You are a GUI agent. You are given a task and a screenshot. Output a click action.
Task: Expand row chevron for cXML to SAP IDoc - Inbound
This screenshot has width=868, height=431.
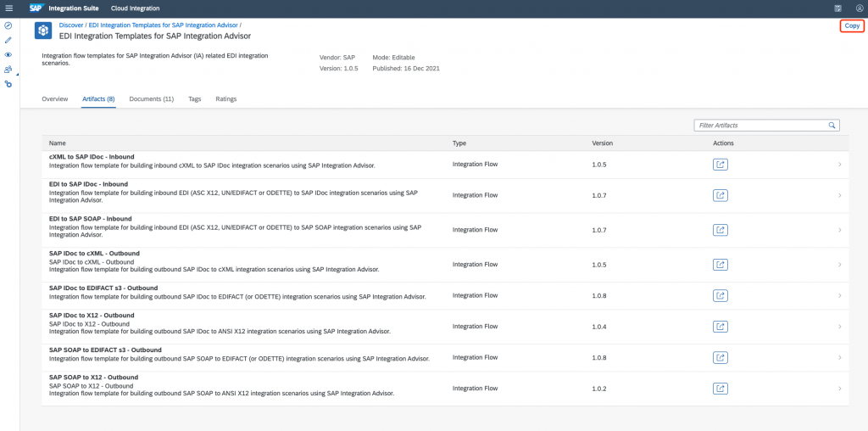click(840, 165)
